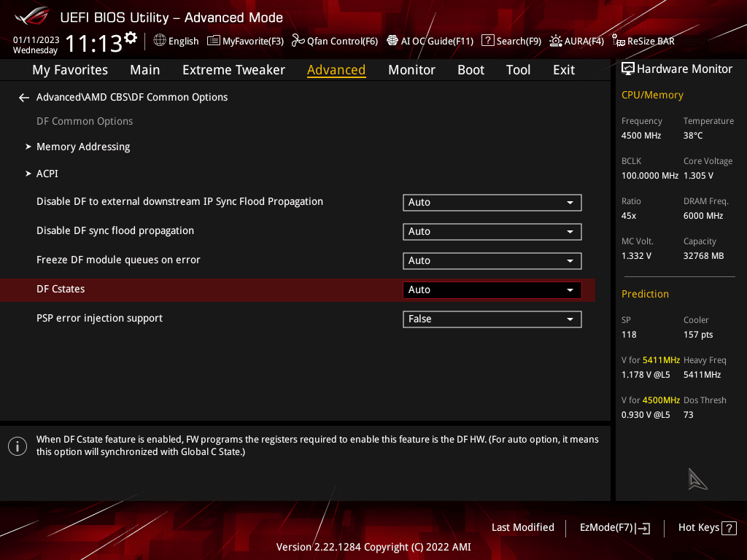Click the Search(F9) label
This screenshot has height=560, width=747.
coord(519,41)
